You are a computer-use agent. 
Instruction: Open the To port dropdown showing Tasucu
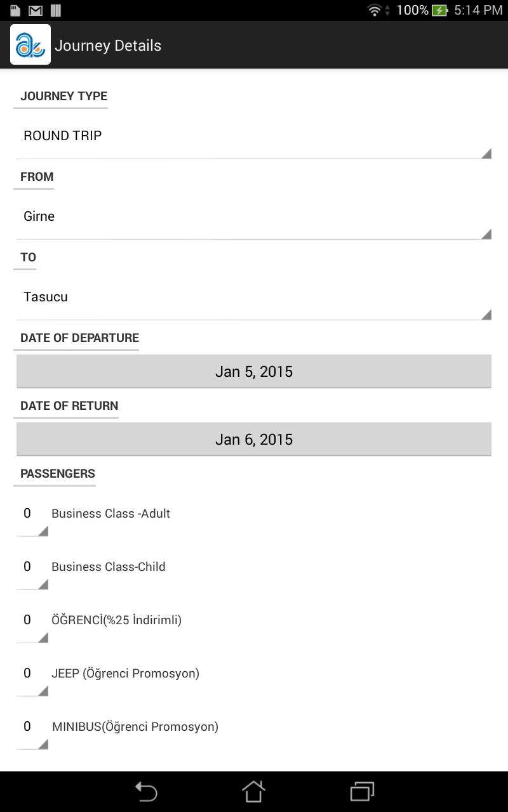click(x=254, y=298)
